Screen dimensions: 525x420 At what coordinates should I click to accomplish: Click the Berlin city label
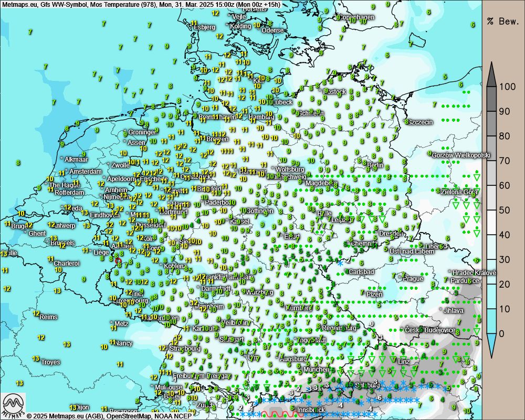[x=375, y=165]
